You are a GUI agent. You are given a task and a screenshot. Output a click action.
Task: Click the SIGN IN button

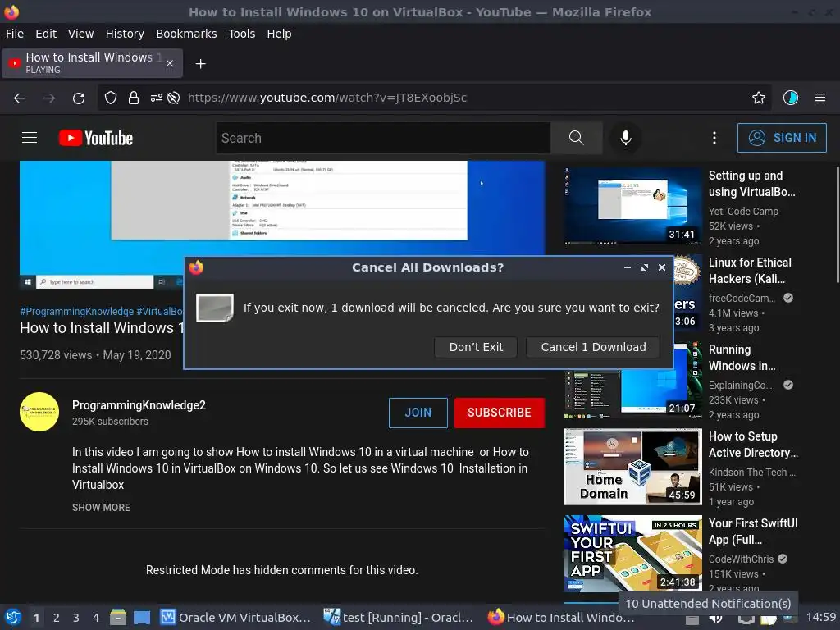click(x=782, y=138)
